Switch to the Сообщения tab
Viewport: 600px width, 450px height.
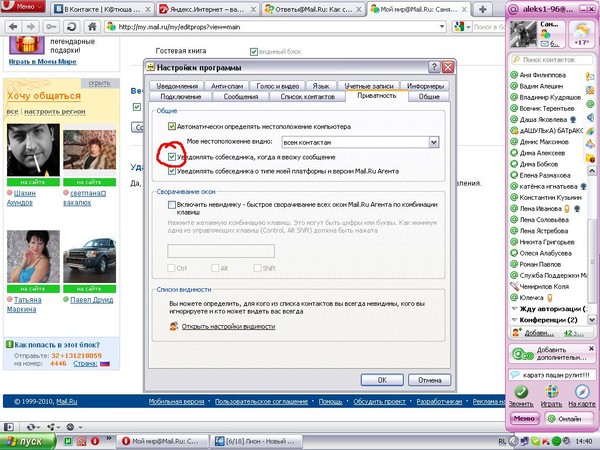[x=241, y=96]
